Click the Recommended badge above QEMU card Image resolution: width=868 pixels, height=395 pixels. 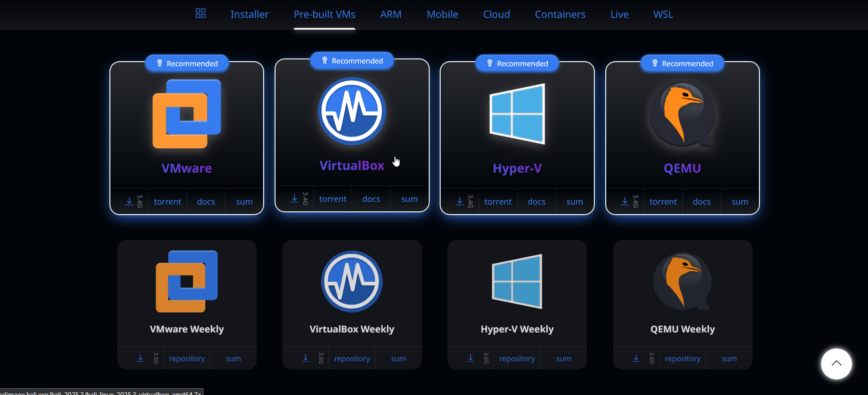pos(682,63)
